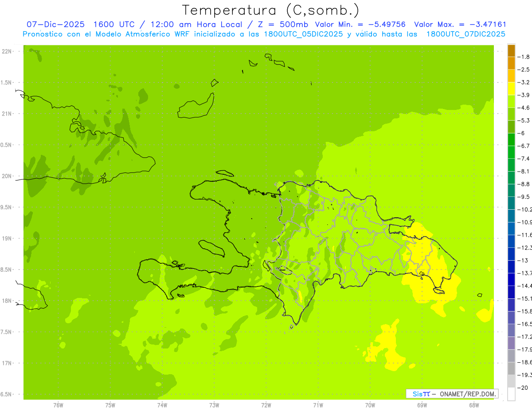The image size is (532, 411).
Task: Click the legend value "-3.2"
Action: click(524, 82)
